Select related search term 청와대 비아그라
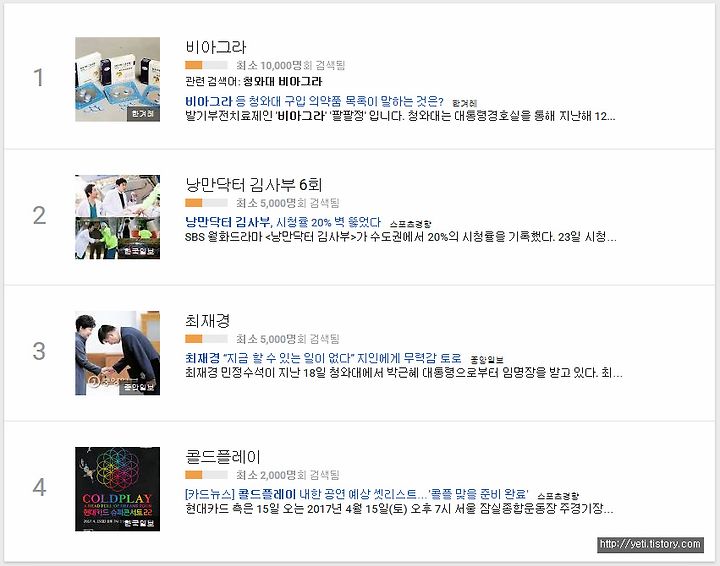The width and height of the screenshot is (720, 566). point(282,82)
